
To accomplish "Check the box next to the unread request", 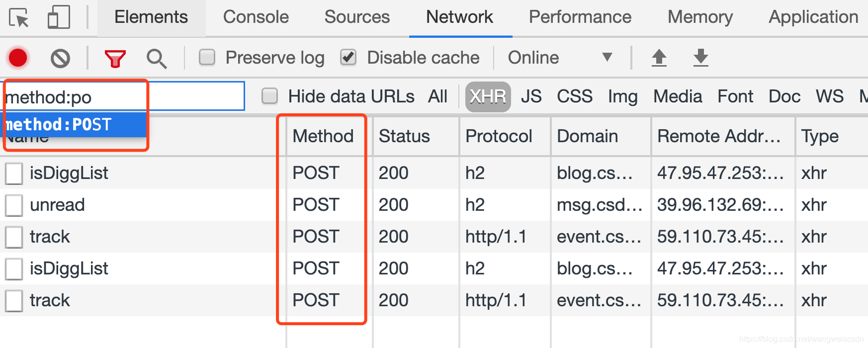I will tap(13, 204).
